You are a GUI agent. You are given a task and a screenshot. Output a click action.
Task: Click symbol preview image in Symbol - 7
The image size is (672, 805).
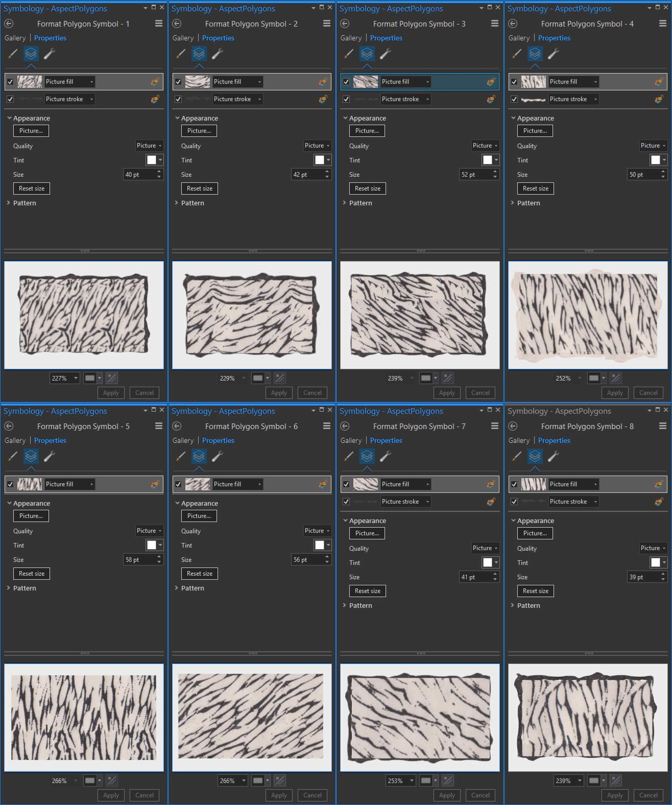pyautogui.click(x=420, y=718)
